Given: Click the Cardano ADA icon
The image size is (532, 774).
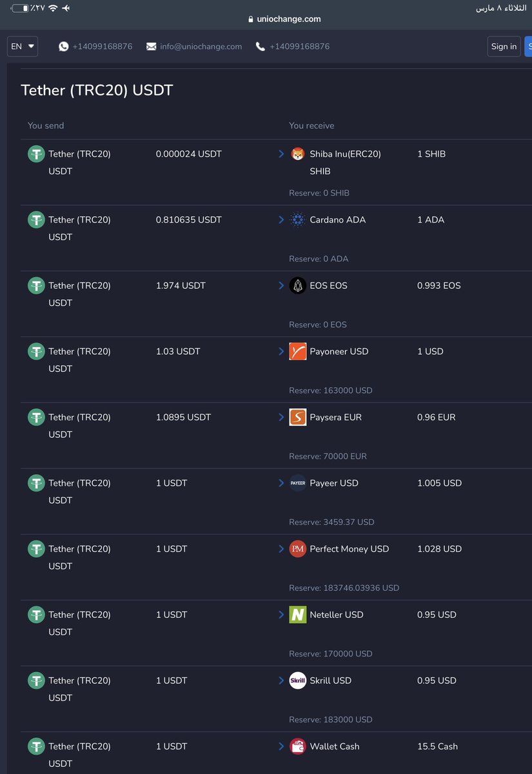Looking at the screenshot, I should 297,220.
